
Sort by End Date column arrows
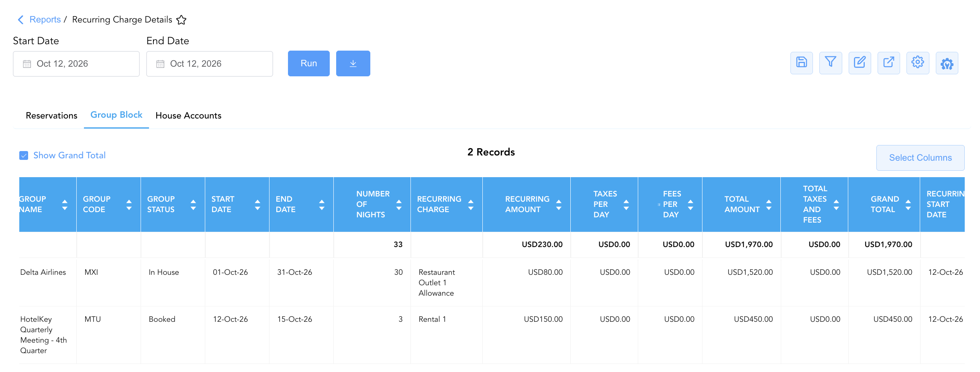[322, 204]
